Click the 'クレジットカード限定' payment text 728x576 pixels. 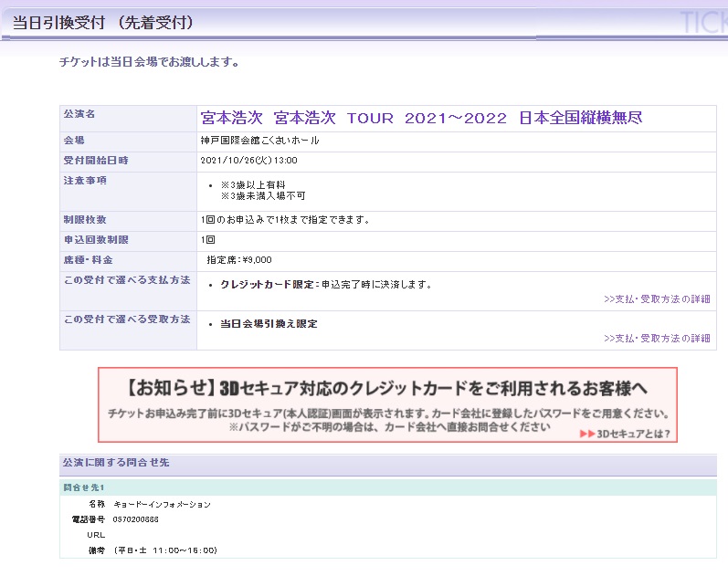tap(267, 285)
